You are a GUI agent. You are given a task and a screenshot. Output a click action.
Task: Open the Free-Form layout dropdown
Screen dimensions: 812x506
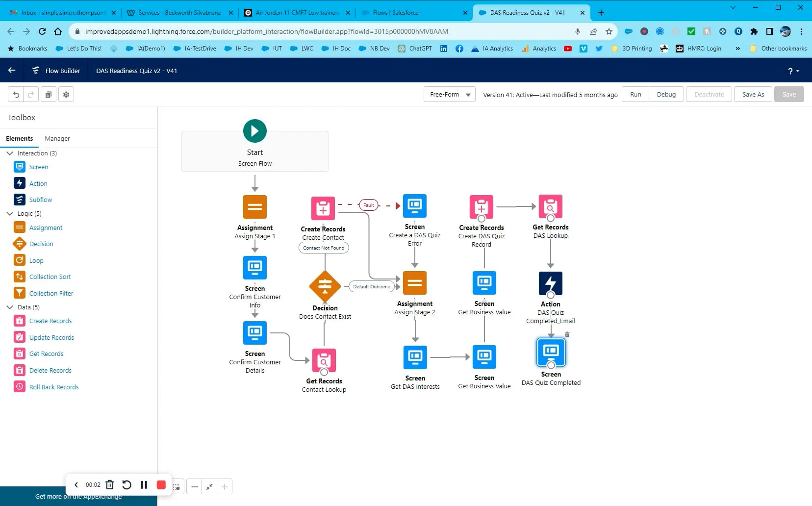point(450,95)
